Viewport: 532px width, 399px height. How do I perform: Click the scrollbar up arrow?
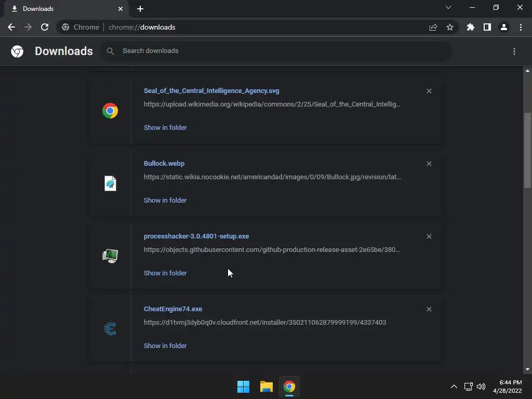pos(527,71)
